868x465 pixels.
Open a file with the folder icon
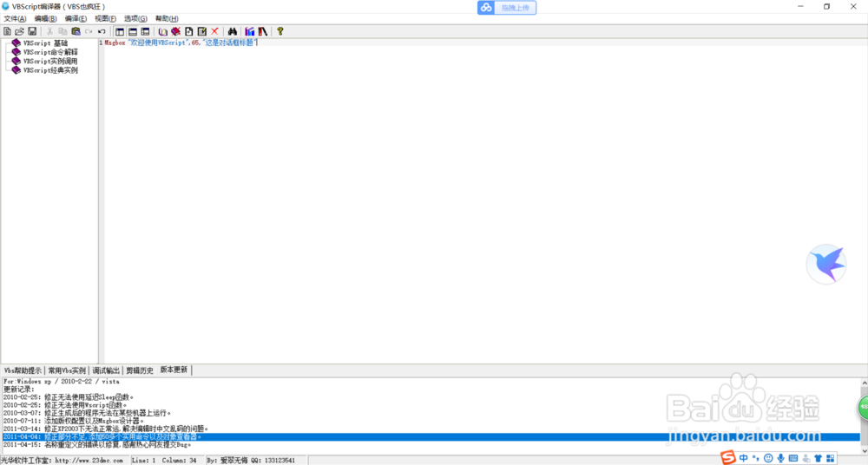19,31
